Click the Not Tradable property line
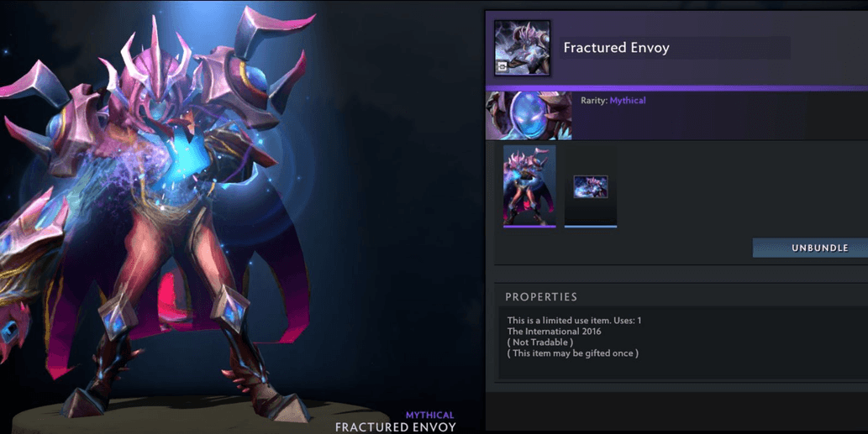 point(540,342)
